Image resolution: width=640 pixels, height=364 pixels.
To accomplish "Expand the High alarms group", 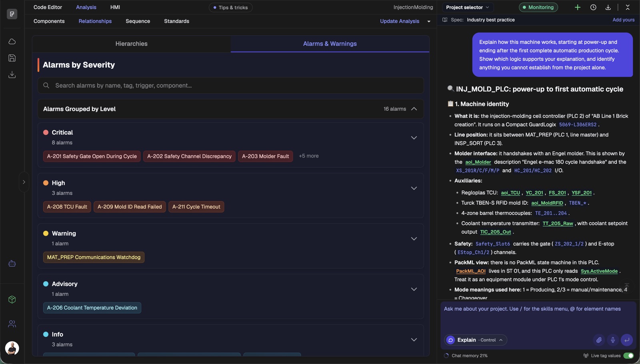I will coord(414,188).
